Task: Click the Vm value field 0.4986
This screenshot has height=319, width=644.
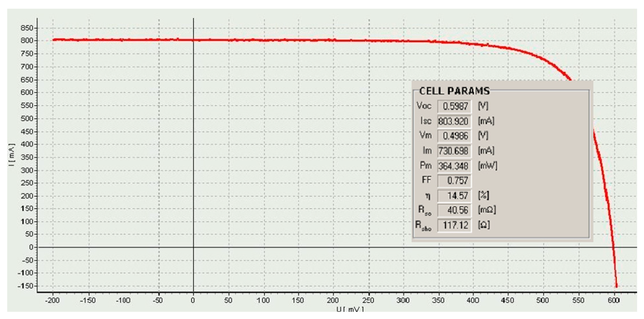Action: point(454,136)
